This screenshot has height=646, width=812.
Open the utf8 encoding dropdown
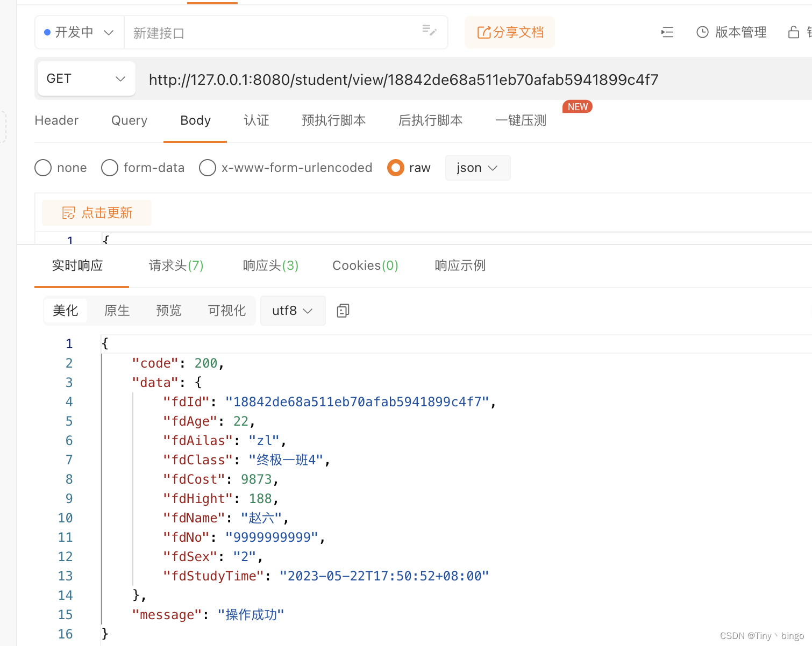(x=293, y=311)
